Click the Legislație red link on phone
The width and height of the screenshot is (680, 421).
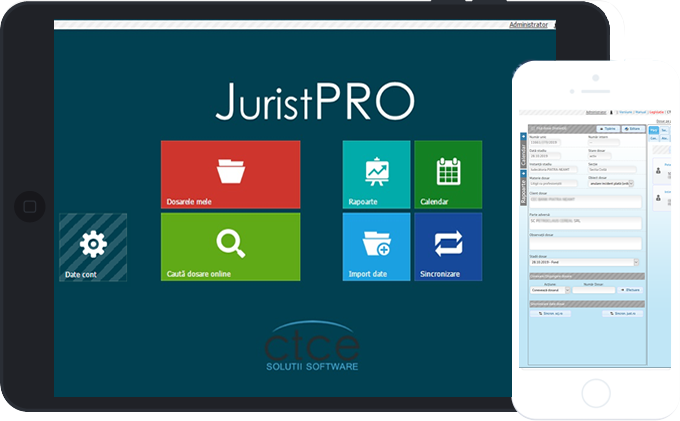point(657,112)
